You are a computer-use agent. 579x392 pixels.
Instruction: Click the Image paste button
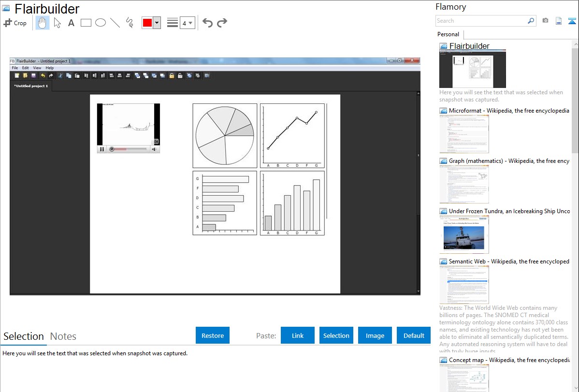[375, 335]
